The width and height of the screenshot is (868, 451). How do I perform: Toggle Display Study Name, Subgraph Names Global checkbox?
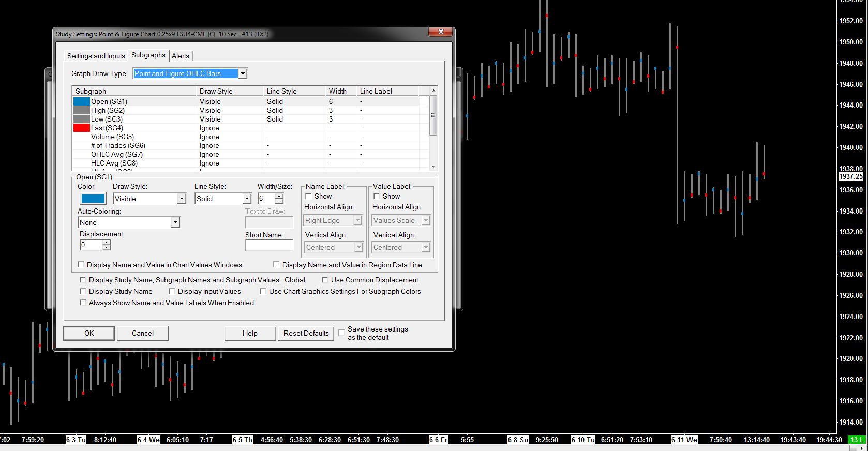point(83,279)
